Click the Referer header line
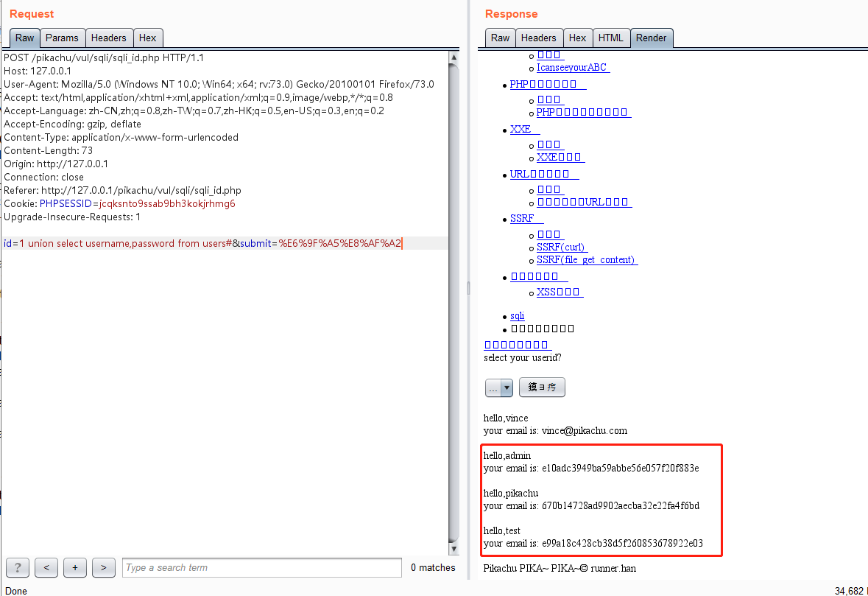The width and height of the screenshot is (868, 596). [x=122, y=191]
